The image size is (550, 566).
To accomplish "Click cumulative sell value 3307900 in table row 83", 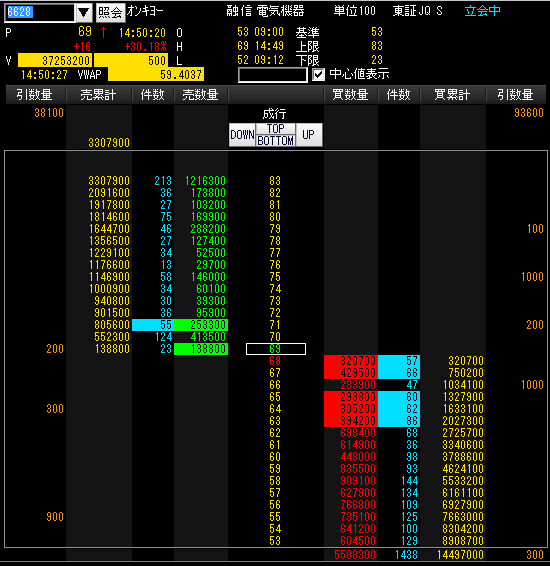I will 109,181.
